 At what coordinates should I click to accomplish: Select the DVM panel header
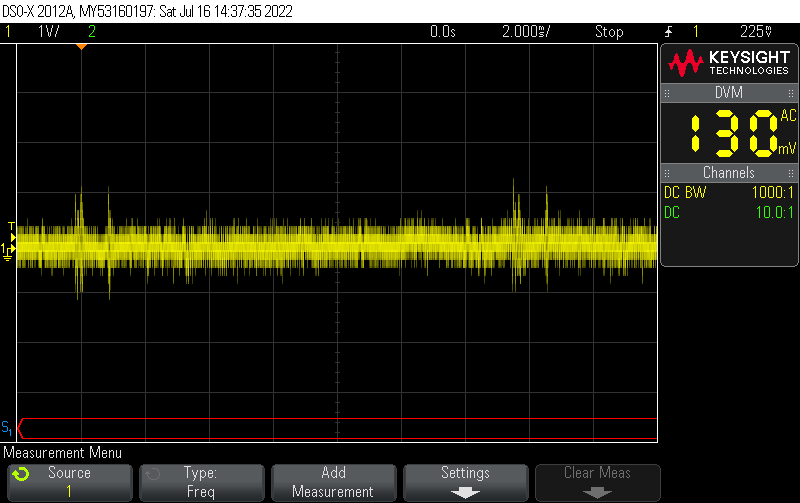point(729,93)
